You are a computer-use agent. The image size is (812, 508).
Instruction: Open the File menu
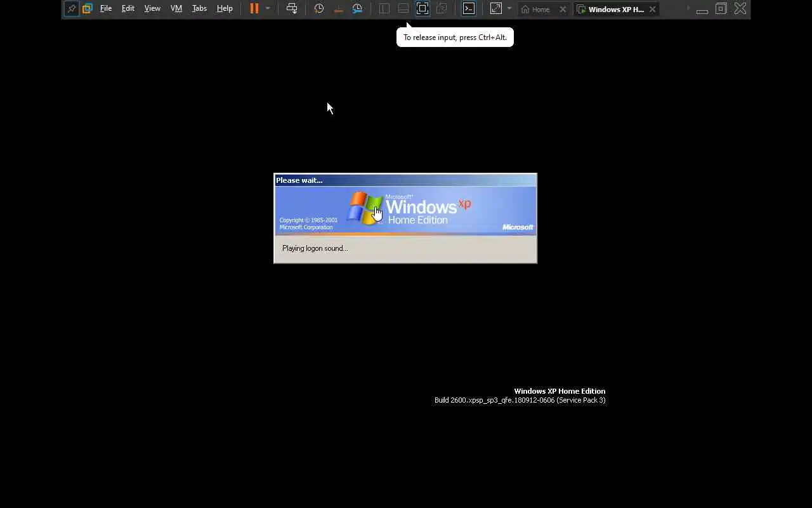pyautogui.click(x=106, y=9)
